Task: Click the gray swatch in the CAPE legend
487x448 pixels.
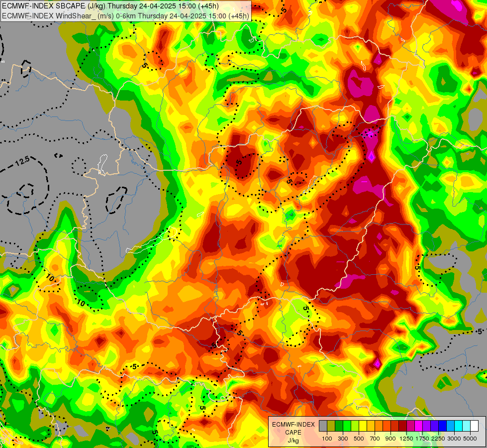Action: (323, 426)
